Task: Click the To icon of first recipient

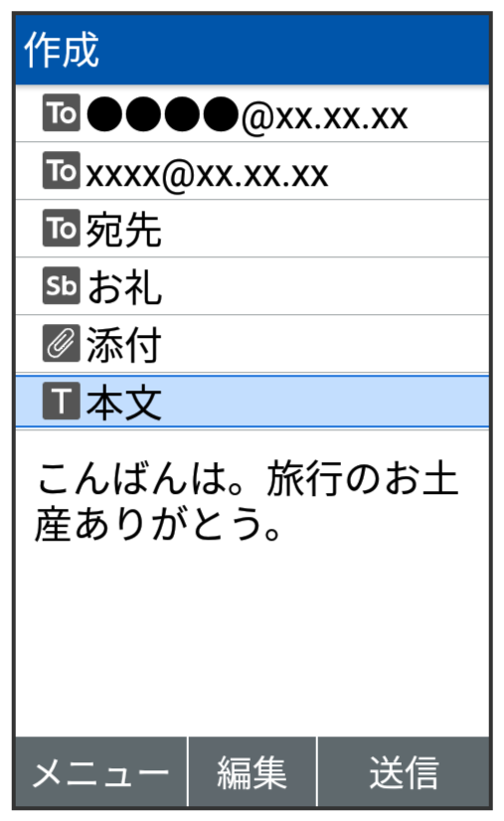Action: (62, 112)
